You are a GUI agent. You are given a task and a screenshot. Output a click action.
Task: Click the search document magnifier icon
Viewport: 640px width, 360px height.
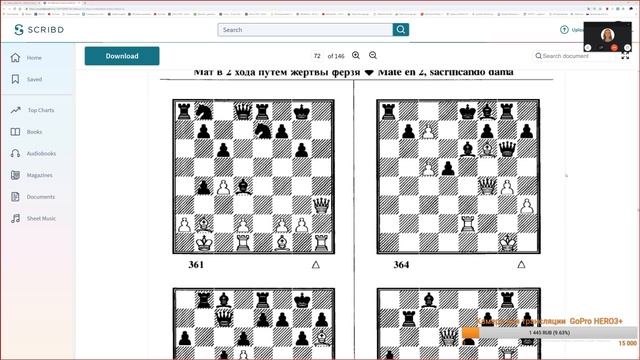538,56
